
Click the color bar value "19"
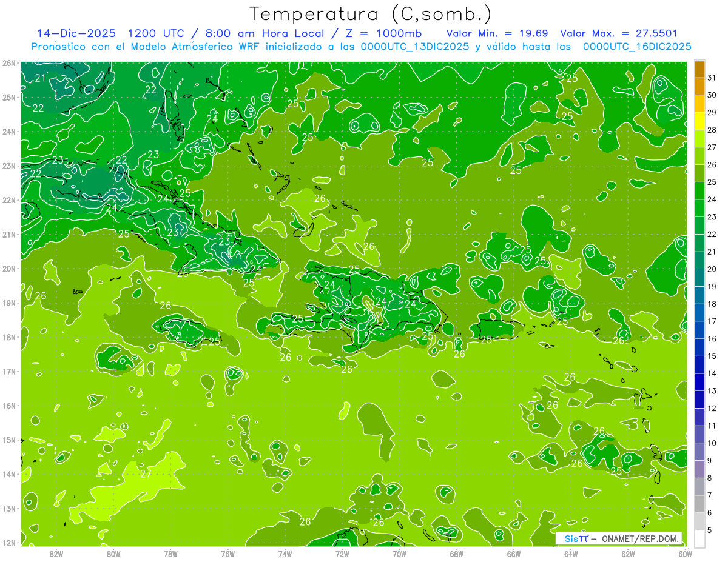(x=712, y=286)
